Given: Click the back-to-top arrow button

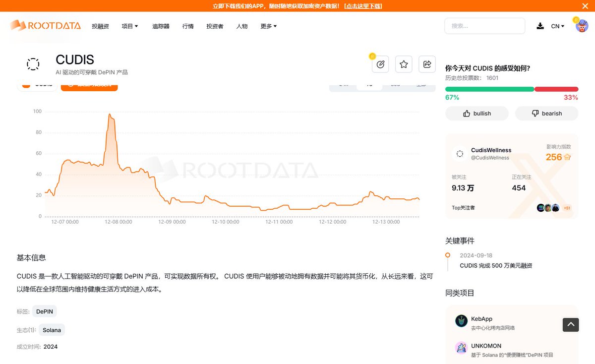Looking at the screenshot, I should (x=571, y=325).
